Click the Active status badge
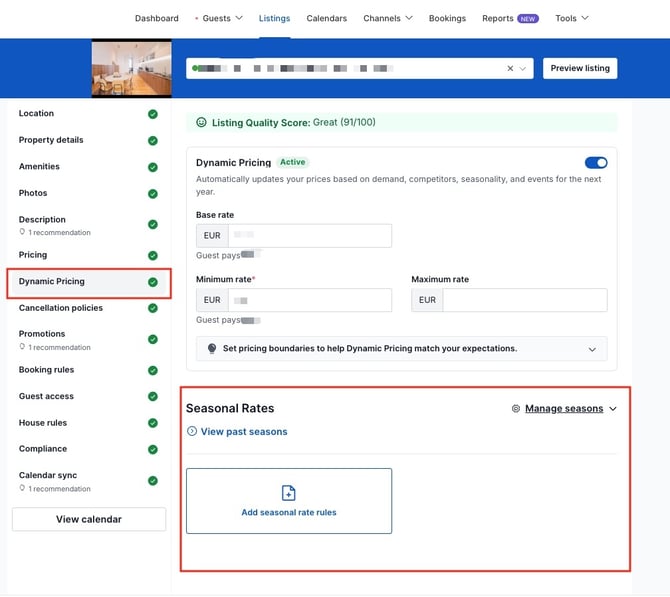Screen dimensions: 670x597 click(293, 162)
